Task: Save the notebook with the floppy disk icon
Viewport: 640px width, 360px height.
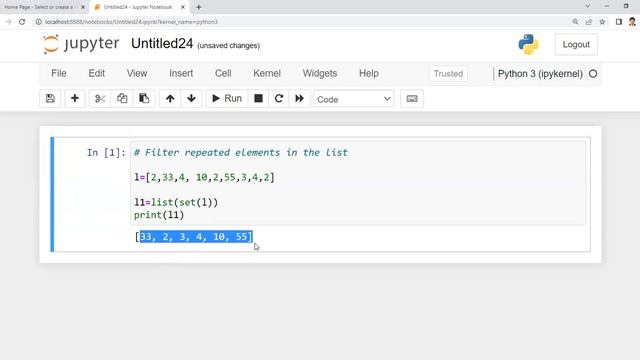Action: (50, 98)
